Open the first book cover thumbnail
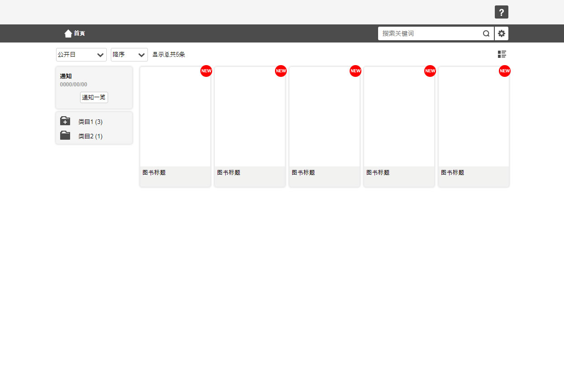564x392 pixels. click(175, 117)
